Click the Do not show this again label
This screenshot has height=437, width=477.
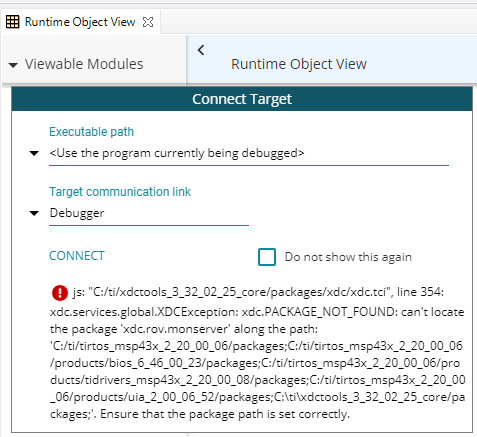tap(348, 257)
